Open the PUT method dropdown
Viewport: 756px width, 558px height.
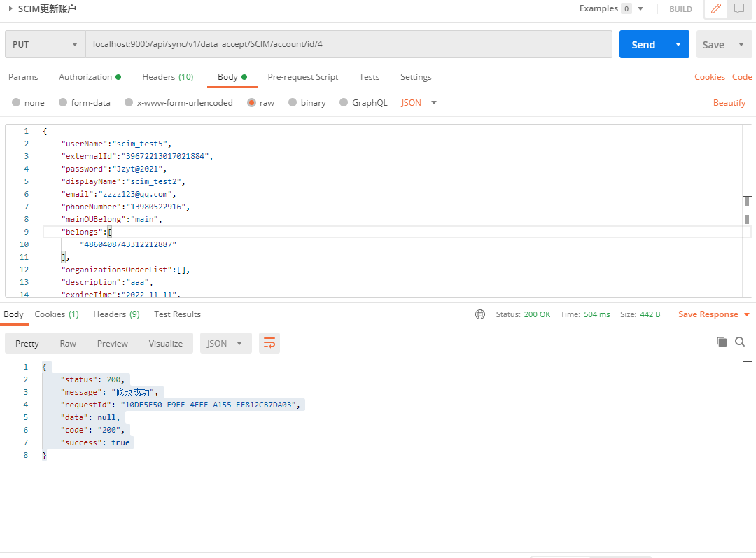point(45,44)
